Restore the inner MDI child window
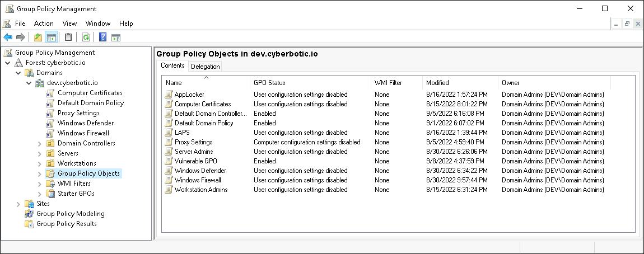Screen dimensions: 644x254 pos(627,23)
